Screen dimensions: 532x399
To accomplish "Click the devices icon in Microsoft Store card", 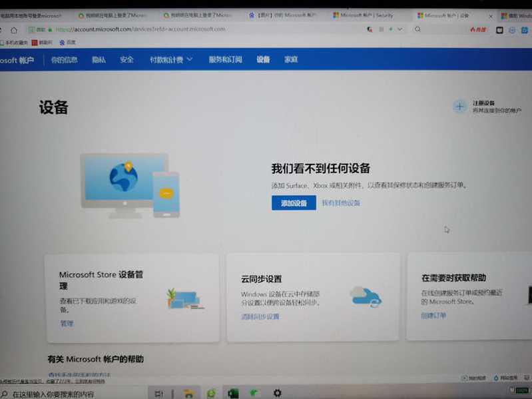I will [185, 299].
